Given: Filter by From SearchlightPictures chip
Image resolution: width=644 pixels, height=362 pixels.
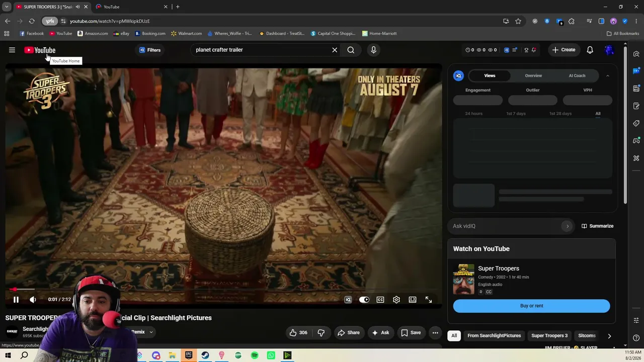Looking at the screenshot, I should coord(494,335).
